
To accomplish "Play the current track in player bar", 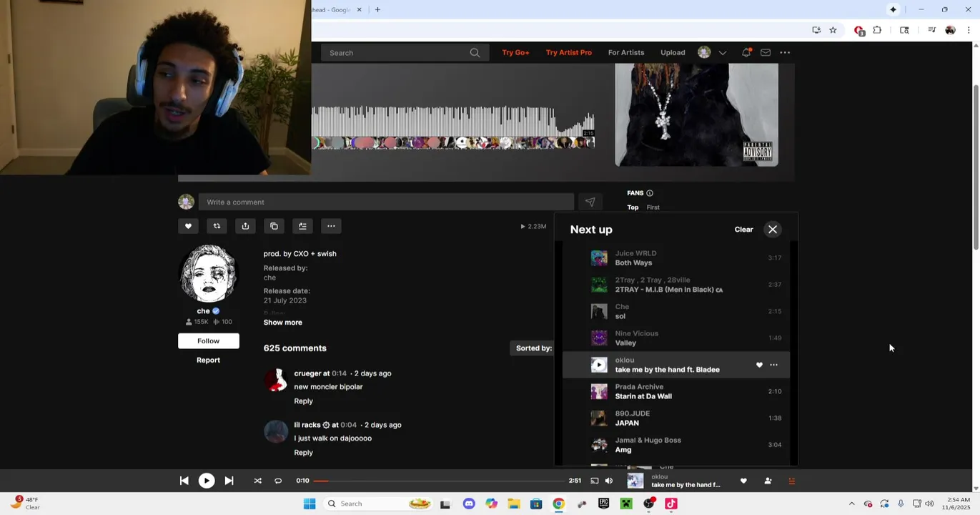I will tap(206, 481).
